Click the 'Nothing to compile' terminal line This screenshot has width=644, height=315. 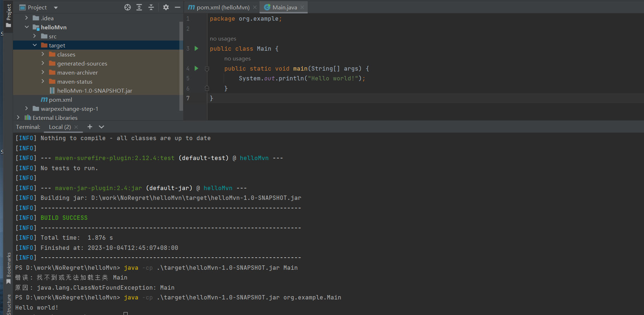(113, 138)
